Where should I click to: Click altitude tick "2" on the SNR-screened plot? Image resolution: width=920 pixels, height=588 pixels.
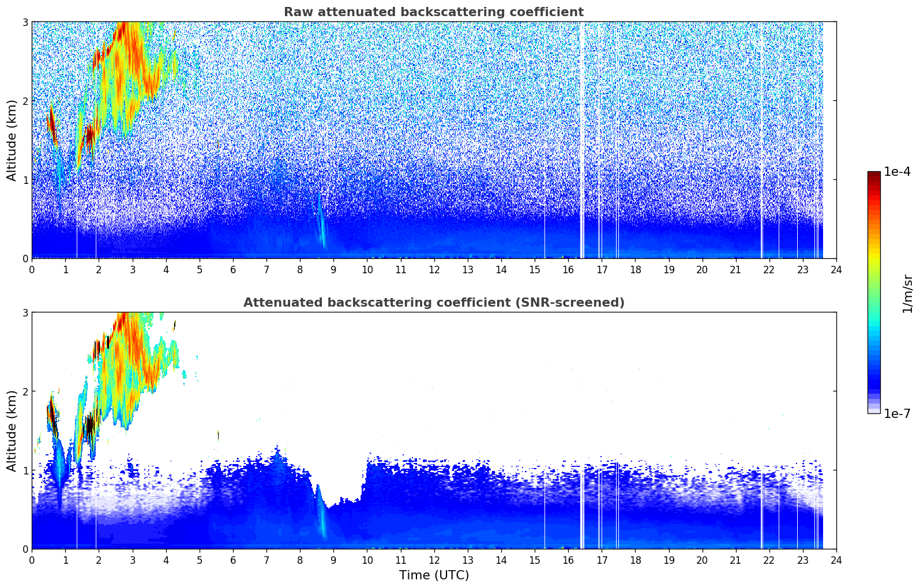pos(25,391)
